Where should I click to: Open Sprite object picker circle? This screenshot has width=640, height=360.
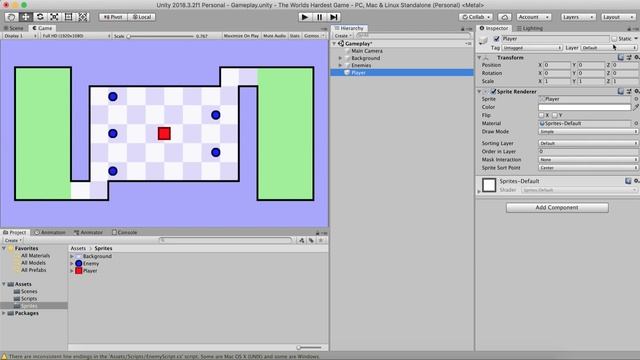[x=636, y=99]
